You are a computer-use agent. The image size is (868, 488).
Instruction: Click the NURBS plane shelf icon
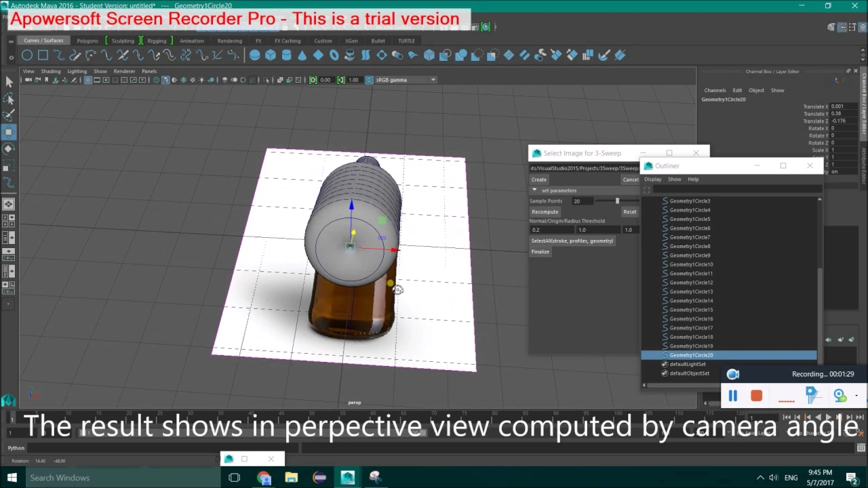[x=318, y=55]
